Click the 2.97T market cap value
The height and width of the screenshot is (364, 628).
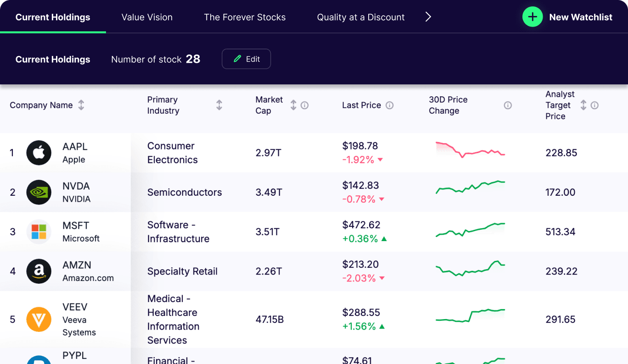coord(269,153)
